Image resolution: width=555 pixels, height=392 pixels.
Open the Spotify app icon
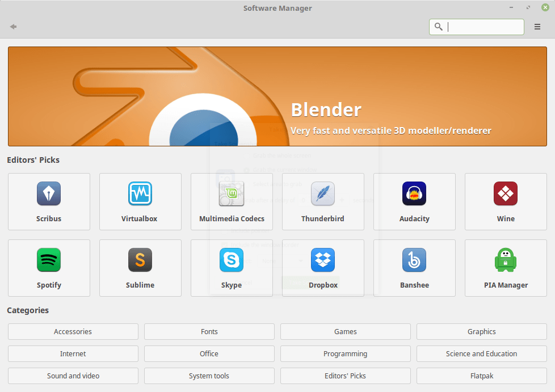pos(49,260)
